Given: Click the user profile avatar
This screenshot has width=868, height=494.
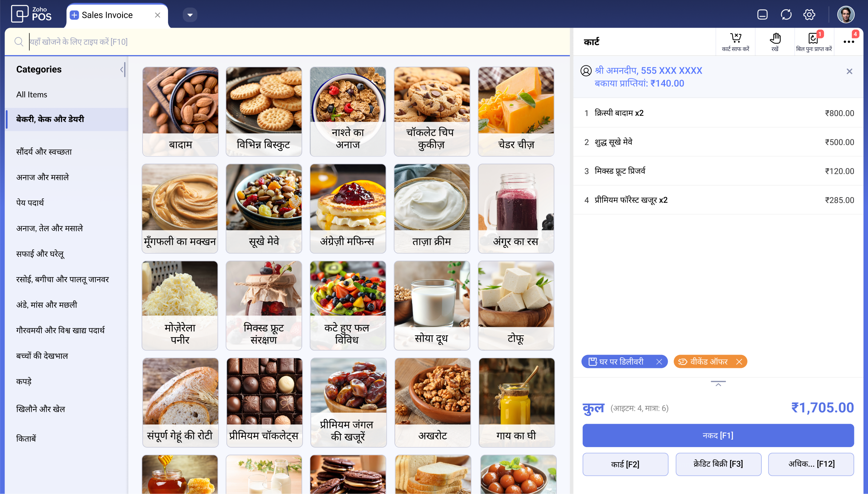Looking at the screenshot, I should [846, 15].
